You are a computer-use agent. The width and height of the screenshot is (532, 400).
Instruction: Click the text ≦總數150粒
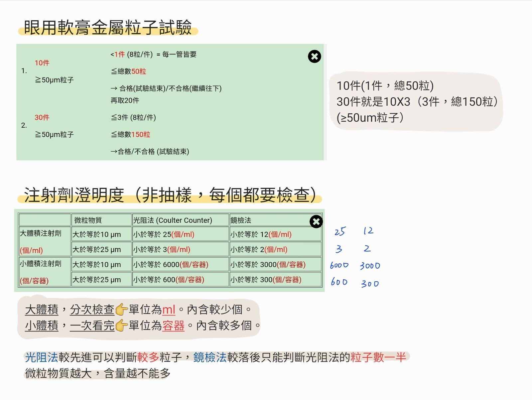pyautogui.click(x=130, y=134)
